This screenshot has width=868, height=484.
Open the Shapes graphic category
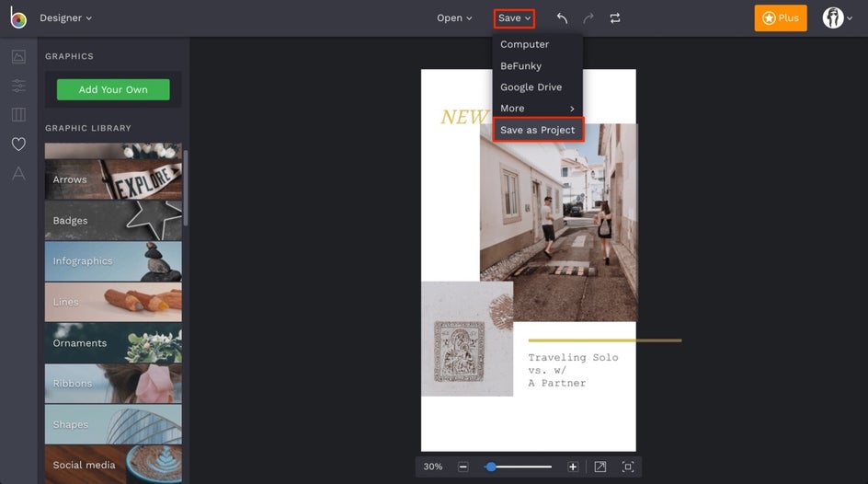coord(113,424)
